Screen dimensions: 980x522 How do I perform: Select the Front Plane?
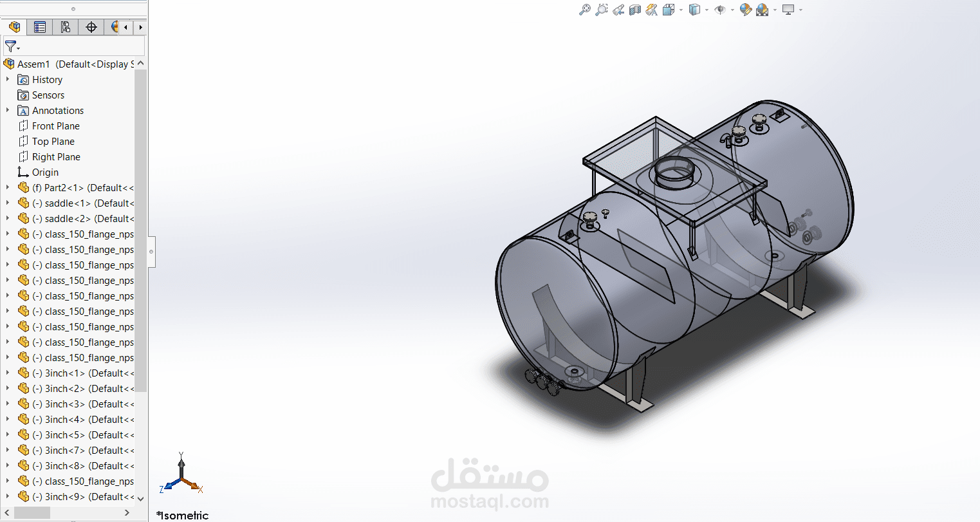(x=49, y=126)
